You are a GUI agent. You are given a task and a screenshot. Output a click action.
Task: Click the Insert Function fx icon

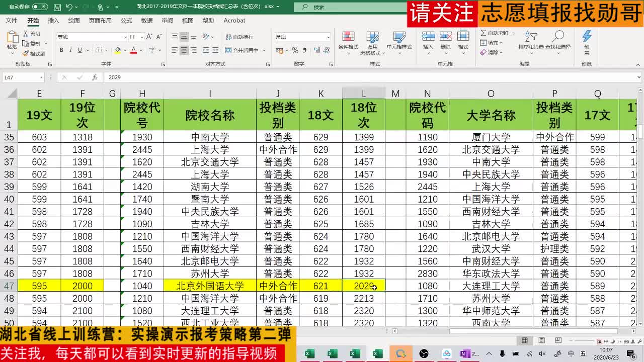point(95,77)
